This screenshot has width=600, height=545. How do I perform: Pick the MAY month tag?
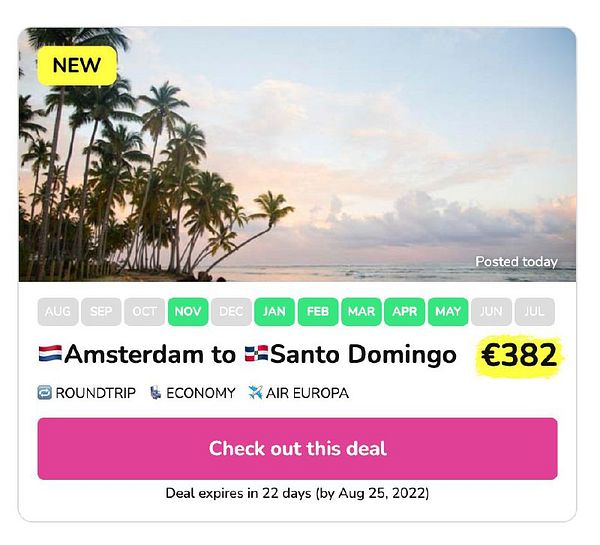(448, 312)
